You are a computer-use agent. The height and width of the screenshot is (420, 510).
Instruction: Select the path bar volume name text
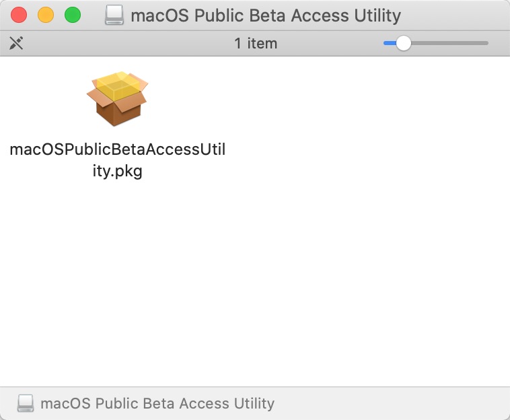[x=157, y=404]
